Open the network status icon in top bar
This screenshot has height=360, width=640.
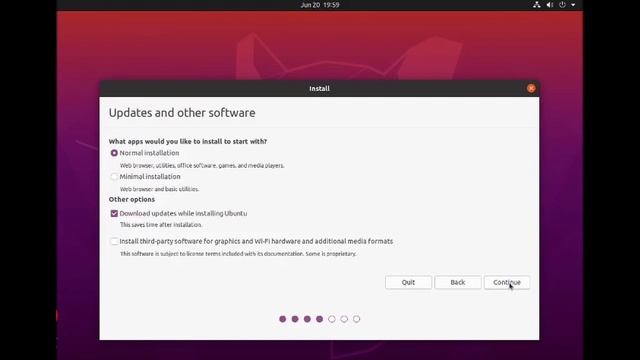point(537,5)
